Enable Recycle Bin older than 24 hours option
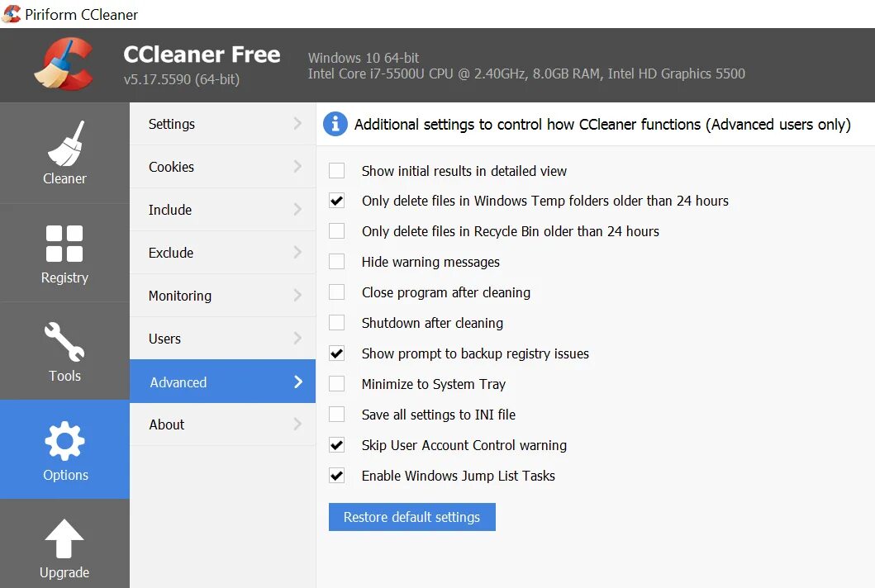Image resolution: width=875 pixels, height=588 pixels. tap(336, 231)
